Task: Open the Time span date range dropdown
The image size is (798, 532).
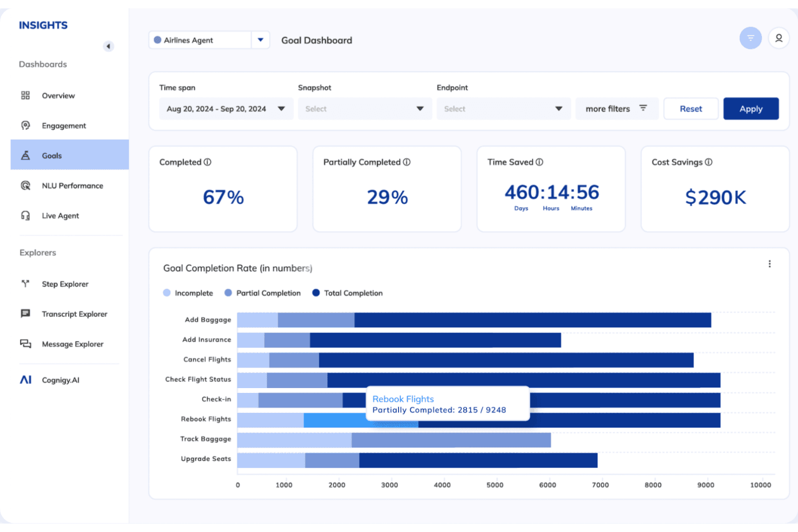Action: pos(226,109)
